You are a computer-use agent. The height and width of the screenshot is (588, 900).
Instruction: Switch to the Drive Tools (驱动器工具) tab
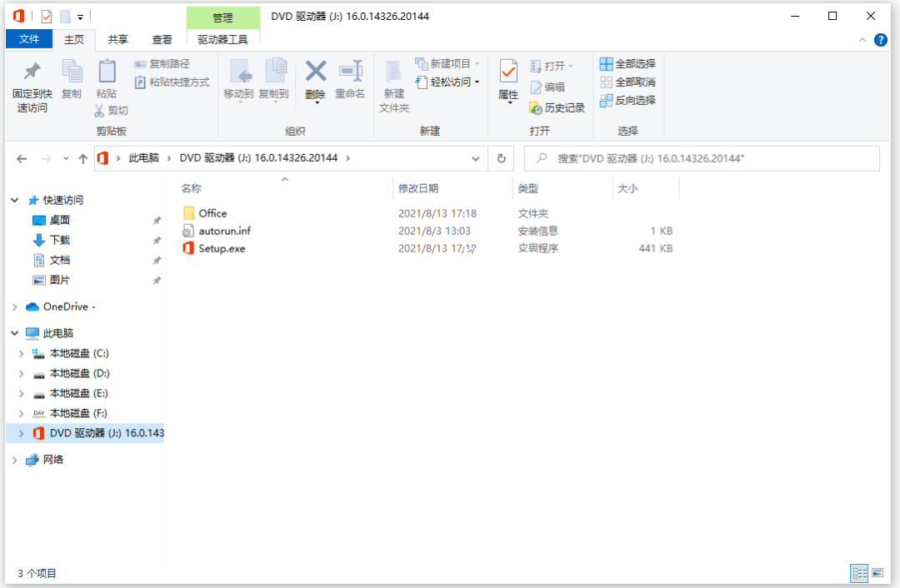point(222,39)
